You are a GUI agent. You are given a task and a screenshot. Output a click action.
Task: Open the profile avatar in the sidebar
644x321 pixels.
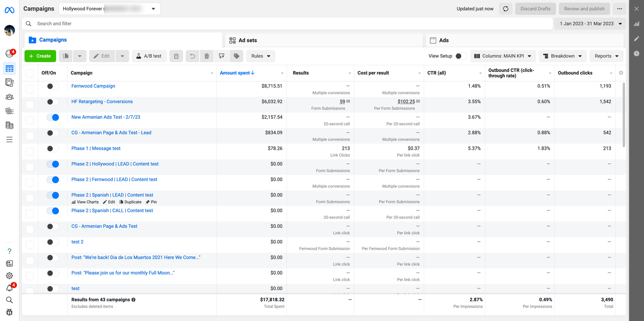point(9,30)
